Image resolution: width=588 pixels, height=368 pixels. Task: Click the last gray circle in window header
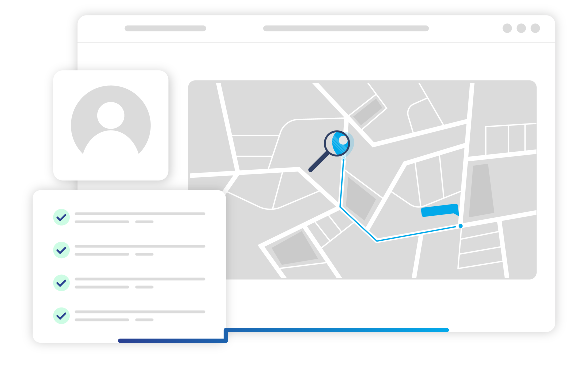535,28
